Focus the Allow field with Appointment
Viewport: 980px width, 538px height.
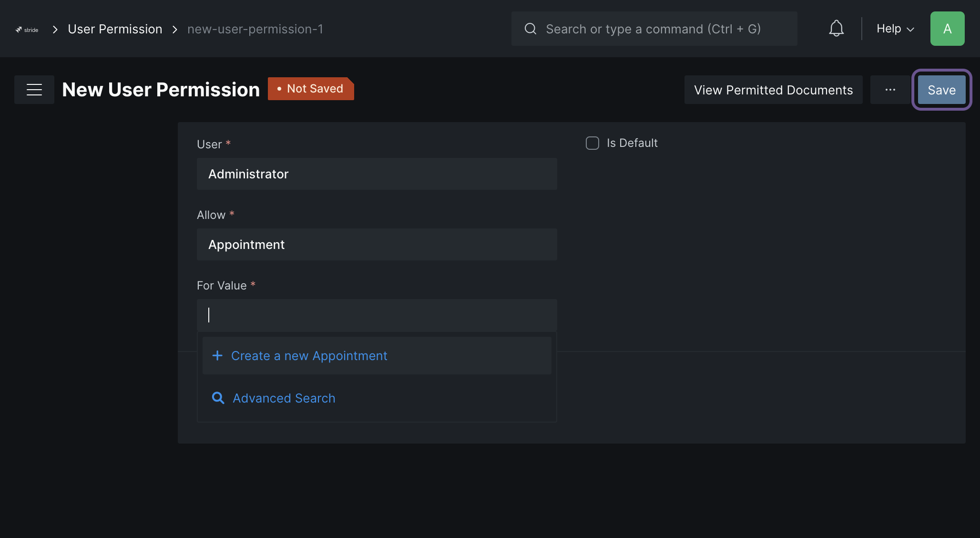point(377,245)
